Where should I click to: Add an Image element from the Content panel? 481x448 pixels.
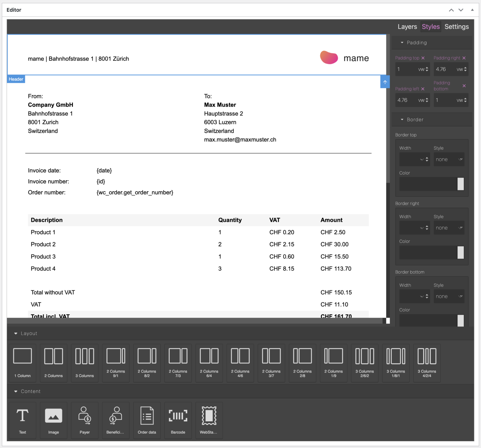click(53, 420)
